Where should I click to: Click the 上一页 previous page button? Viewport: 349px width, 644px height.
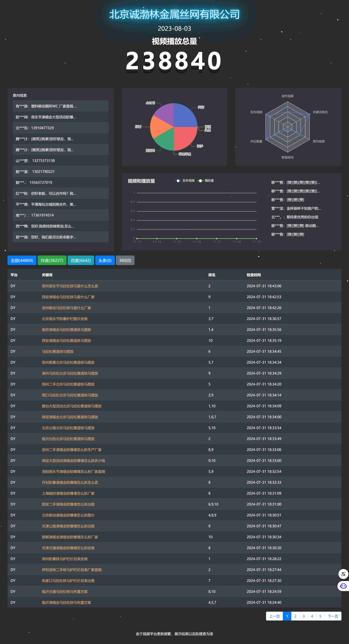[x=274, y=616]
